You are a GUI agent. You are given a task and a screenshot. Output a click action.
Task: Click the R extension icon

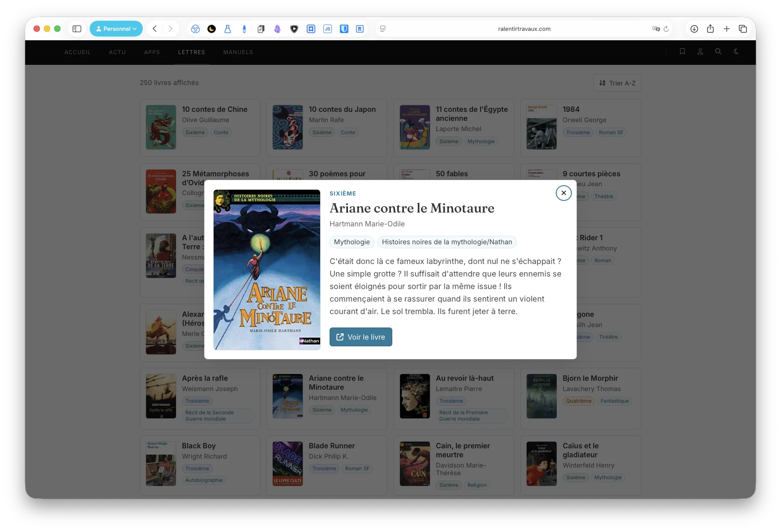(360, 29)
